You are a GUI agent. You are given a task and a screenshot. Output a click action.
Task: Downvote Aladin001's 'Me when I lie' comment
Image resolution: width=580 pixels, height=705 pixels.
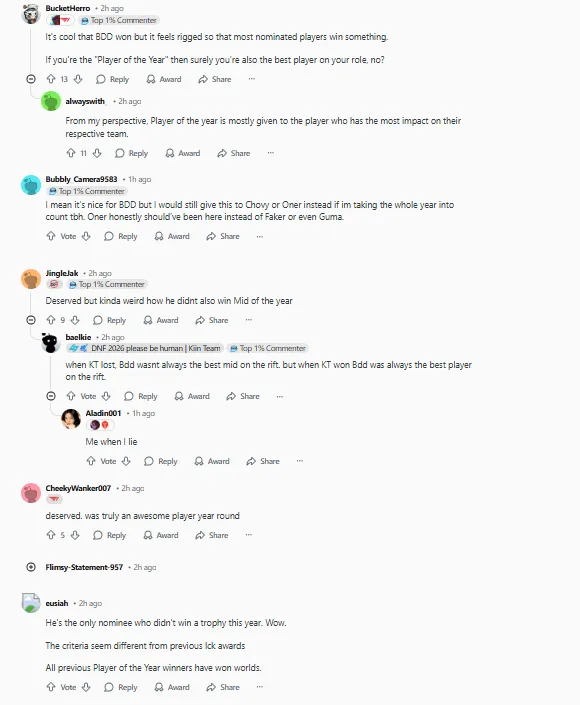[x=126, y=461]
